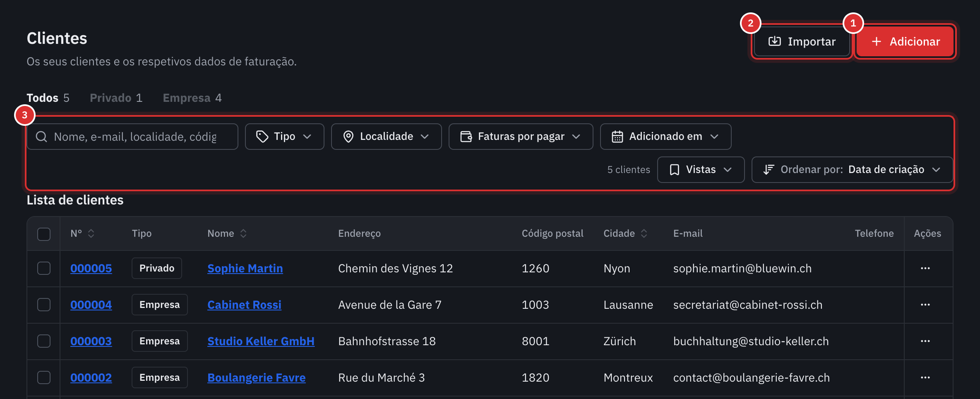980x399 pixels.
Task: Open the Adicionado em date filter
Action: click(665, 137)
